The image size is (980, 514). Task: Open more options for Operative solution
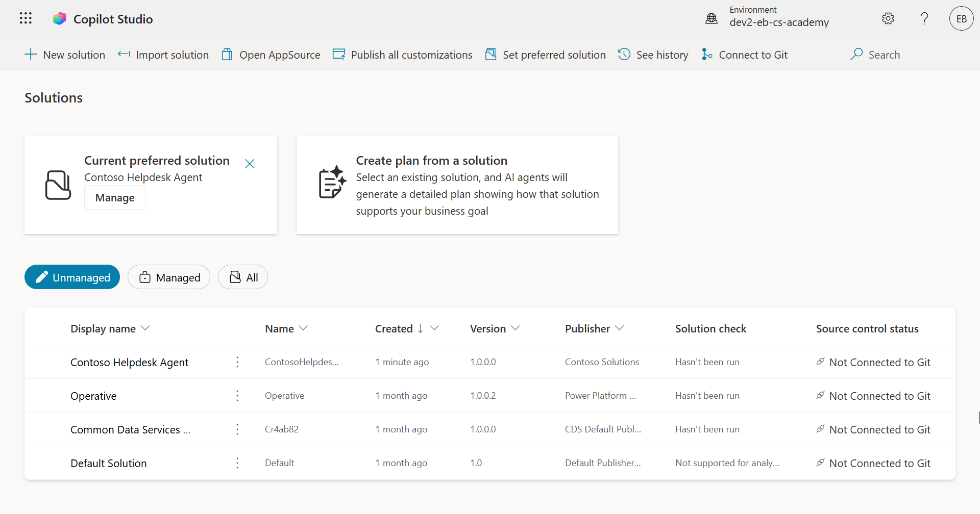237,396
